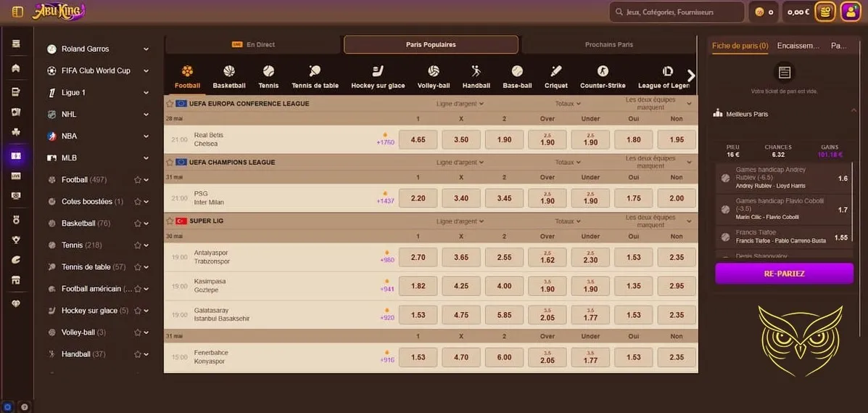Expand NHL in the sidebar

point(146,114)
